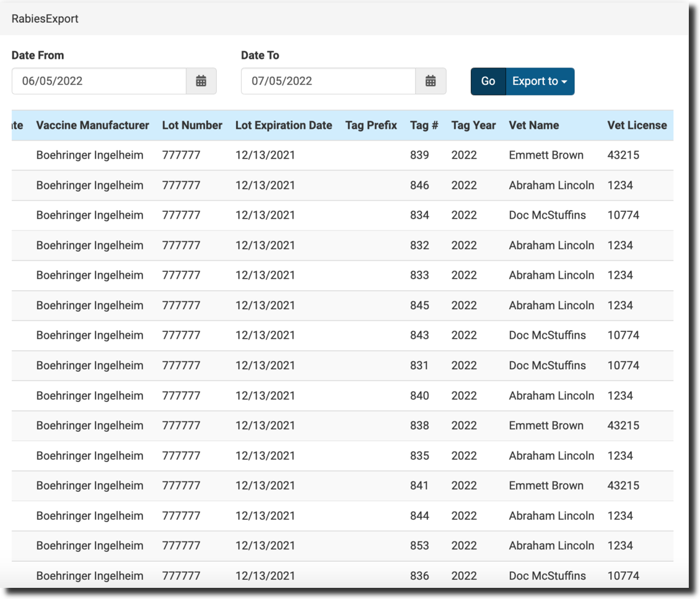Image resolution: width=700 pixels, height=599 pixels.
Task: Expand the Export to dropdown
Action: pyautogui.click(x=540, y=81)
